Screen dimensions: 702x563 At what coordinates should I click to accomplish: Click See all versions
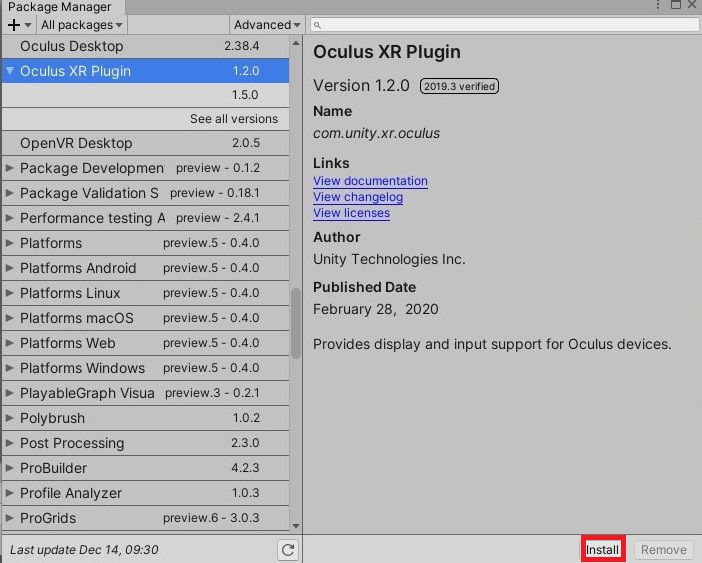[234, 119]
